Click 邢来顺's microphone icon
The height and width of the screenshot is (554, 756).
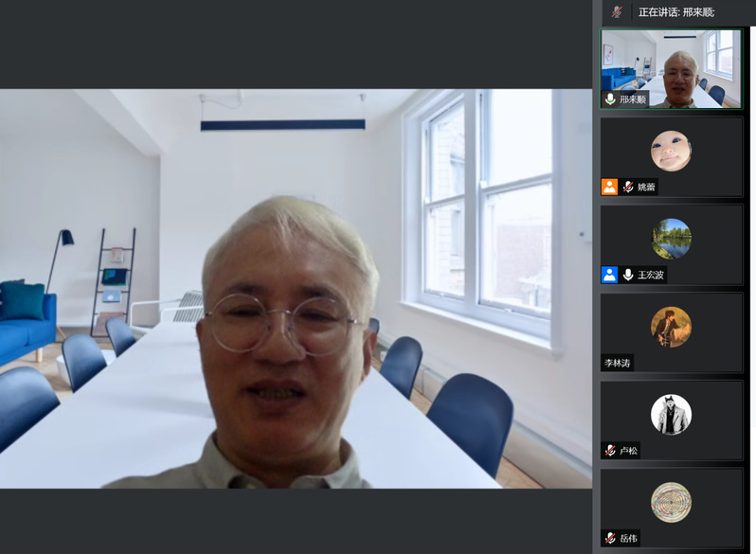pos(610,98)
